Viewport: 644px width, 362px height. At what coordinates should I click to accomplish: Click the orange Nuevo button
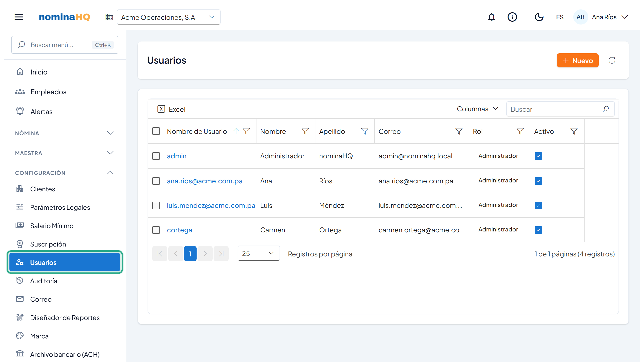point(578,61)
